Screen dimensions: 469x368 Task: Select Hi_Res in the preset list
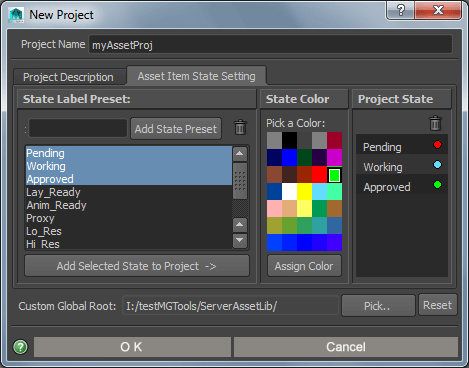pyautogui.click(x=129, y=244)
